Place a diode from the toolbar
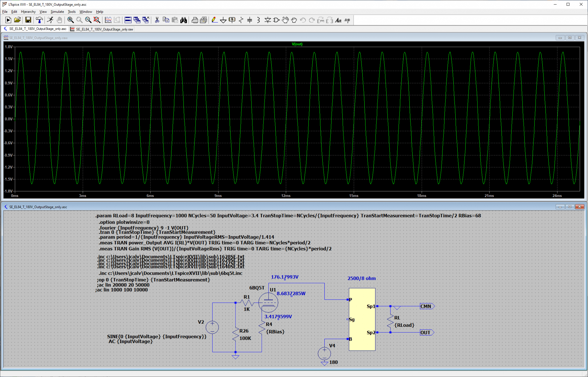The height and width of the screenshot is (377, 588). [x=268, y=20]
